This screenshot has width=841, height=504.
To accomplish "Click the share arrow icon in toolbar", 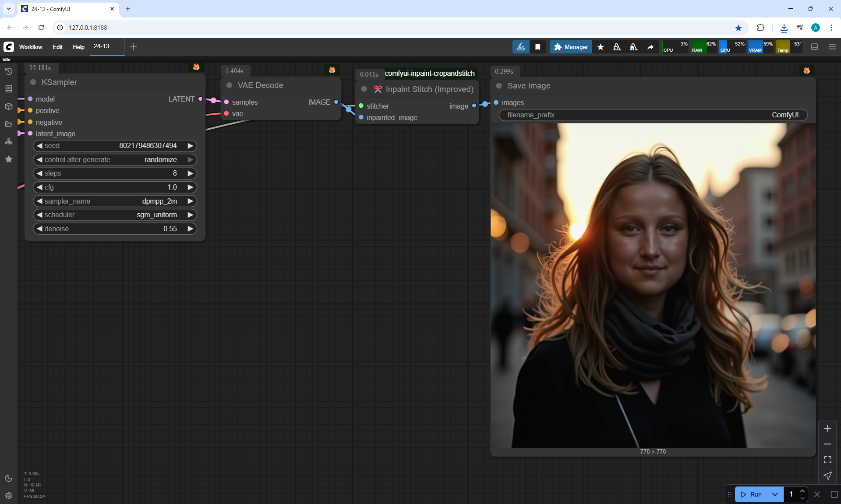I will [650, 47].
